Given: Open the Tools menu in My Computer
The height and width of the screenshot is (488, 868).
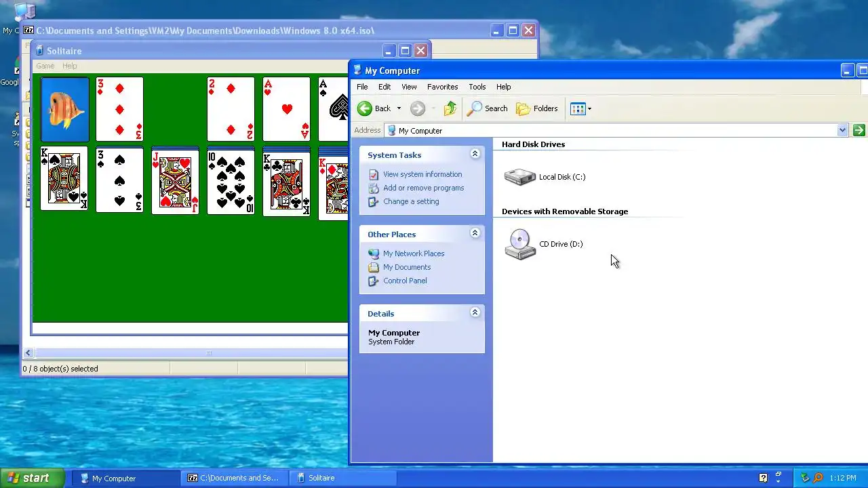Looking at the screenshot, I should pos(477,87).
